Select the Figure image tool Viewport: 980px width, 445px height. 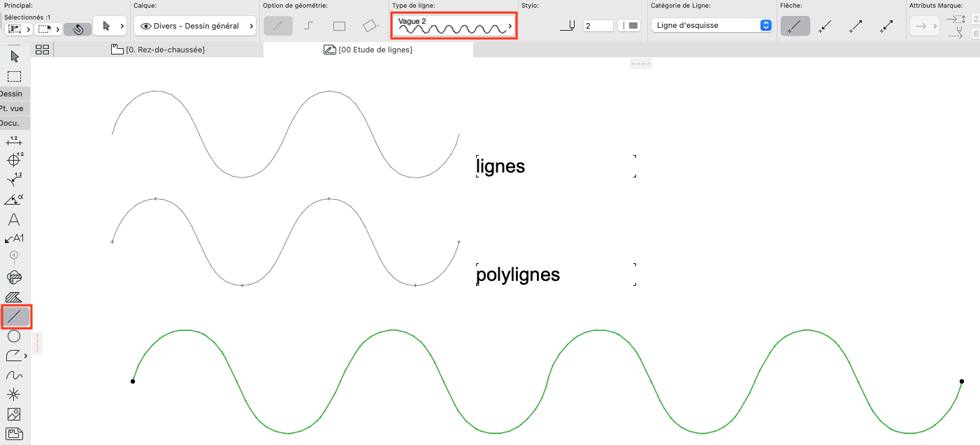(x=14, y=414)
